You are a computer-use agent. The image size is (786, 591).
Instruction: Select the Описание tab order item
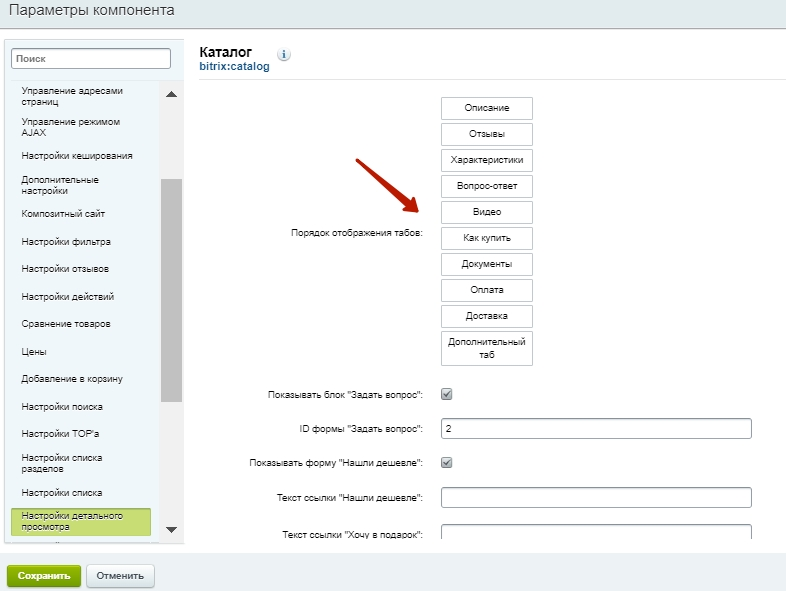tap(487, 108)
